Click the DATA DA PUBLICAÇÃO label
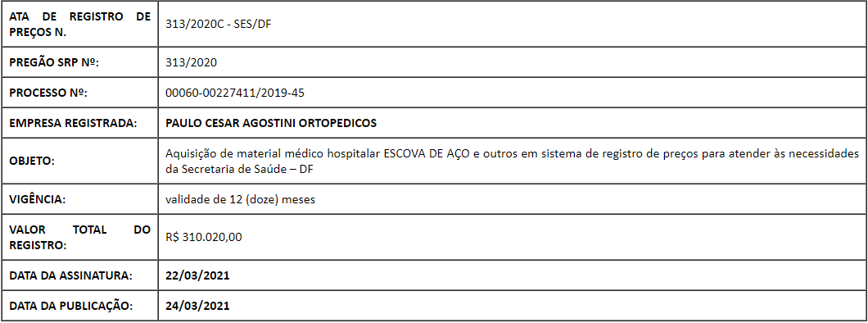Viewport: 868px width, 323px height. point(71,306)
